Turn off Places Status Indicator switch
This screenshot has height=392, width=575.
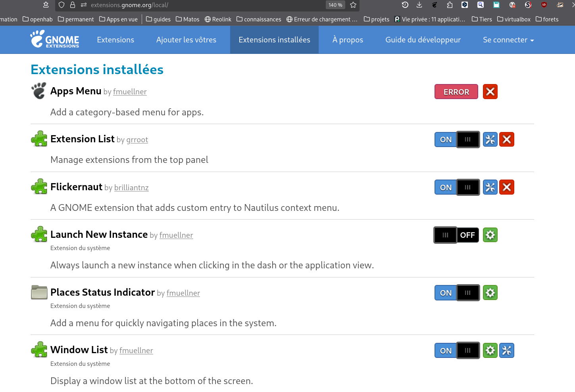[457, 293]
